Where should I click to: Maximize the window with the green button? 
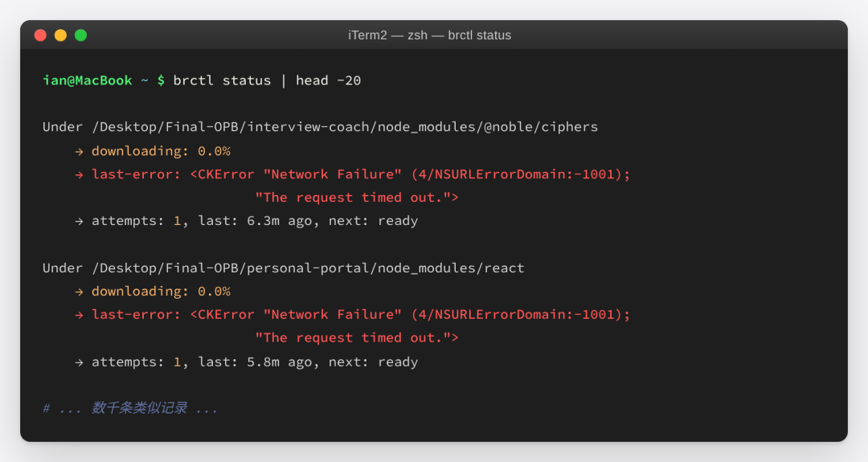click(81, 35)
